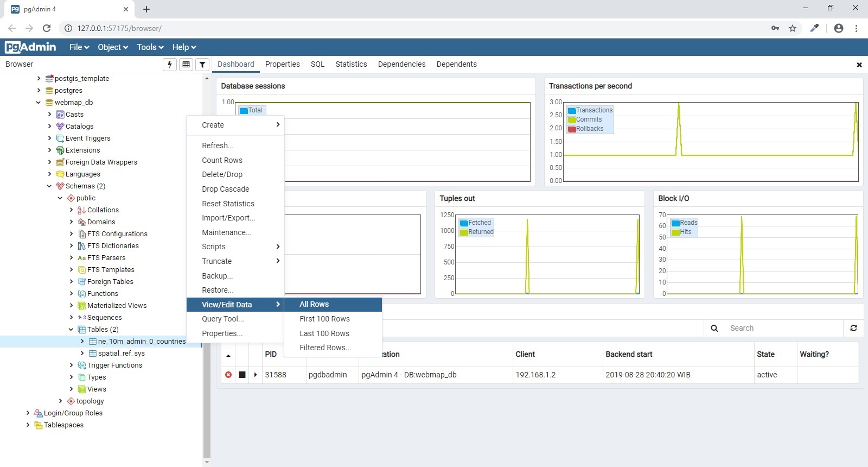Click Query Tool... in context menu

tap(235, 319)
